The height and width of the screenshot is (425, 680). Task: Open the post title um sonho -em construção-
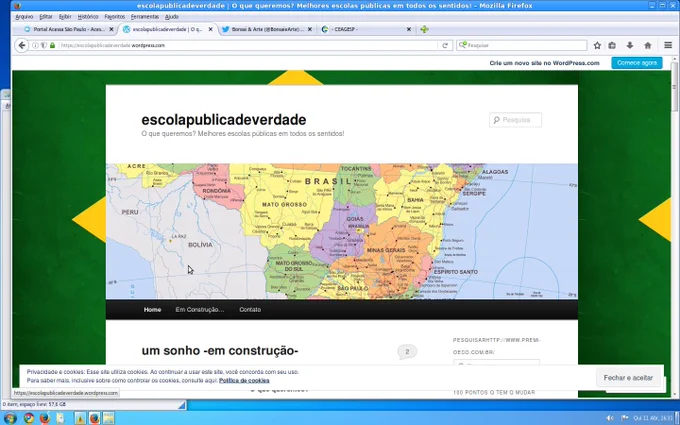tap(220, 350)
